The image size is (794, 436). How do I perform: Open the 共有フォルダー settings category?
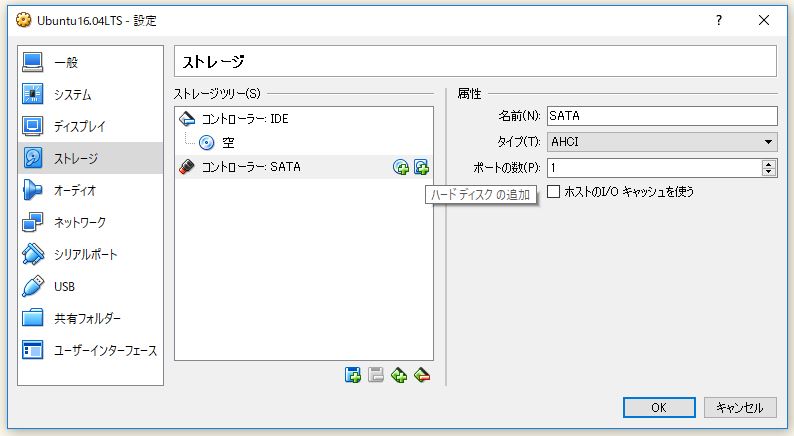pos(90,319)
